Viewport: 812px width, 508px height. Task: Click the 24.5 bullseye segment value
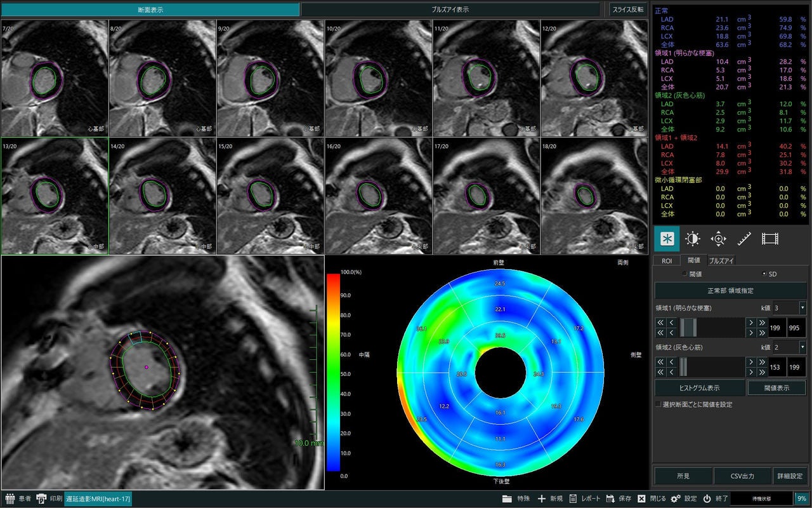tap(500, 283)
